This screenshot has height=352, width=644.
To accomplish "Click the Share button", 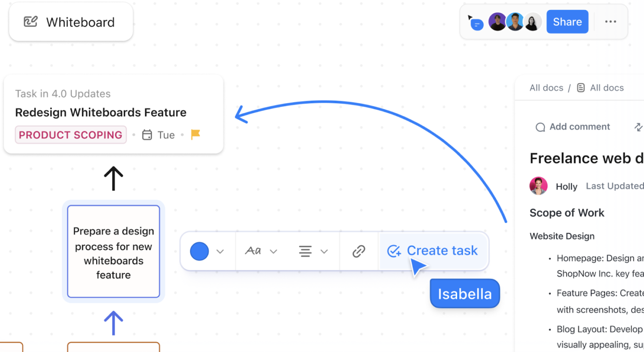I will (x=567, y=21).
